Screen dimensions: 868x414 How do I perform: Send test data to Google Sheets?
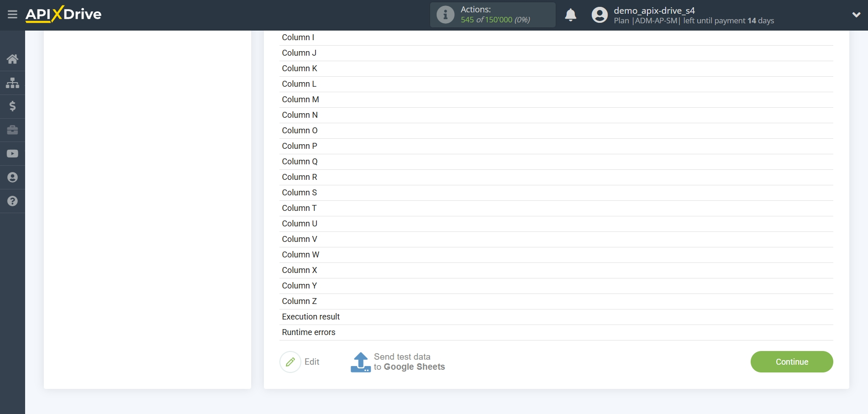(397, 362)
